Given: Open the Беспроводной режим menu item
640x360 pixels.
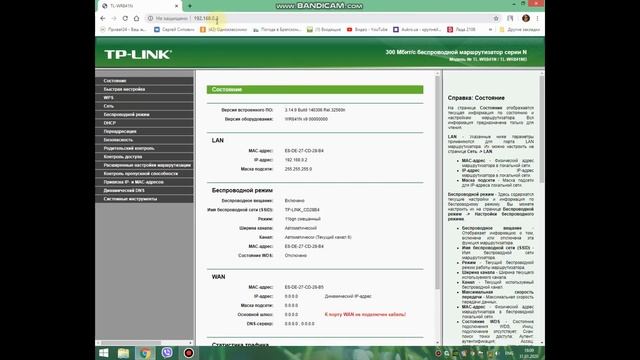Looking at the screenshot, I should click(144, 115).
